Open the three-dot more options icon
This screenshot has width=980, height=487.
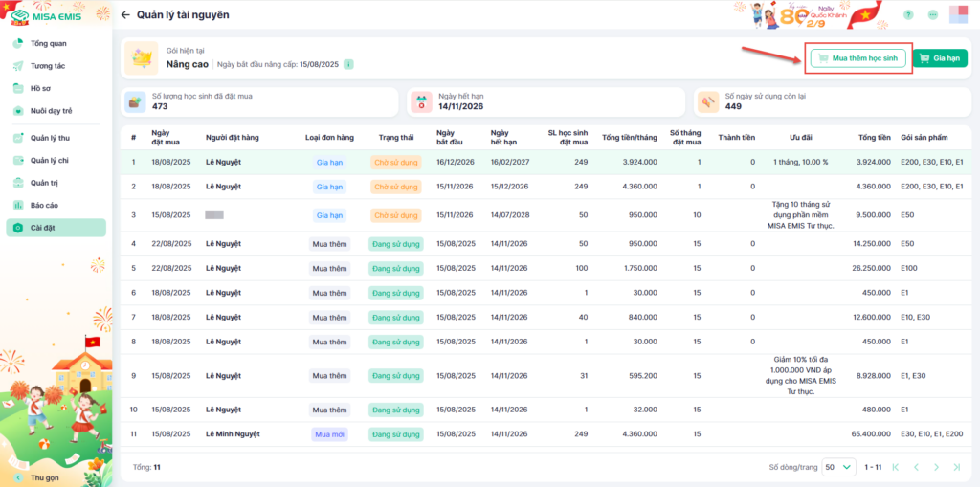932,15
